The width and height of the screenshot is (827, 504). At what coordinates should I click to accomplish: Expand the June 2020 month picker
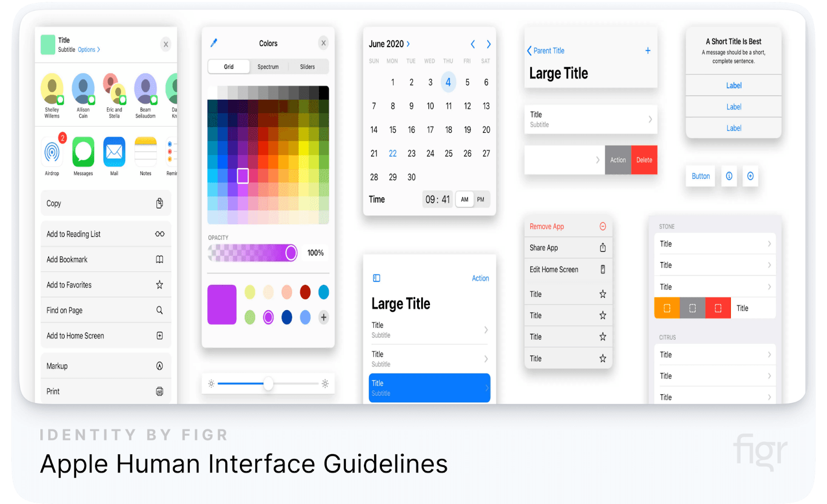tap(389, 44)
